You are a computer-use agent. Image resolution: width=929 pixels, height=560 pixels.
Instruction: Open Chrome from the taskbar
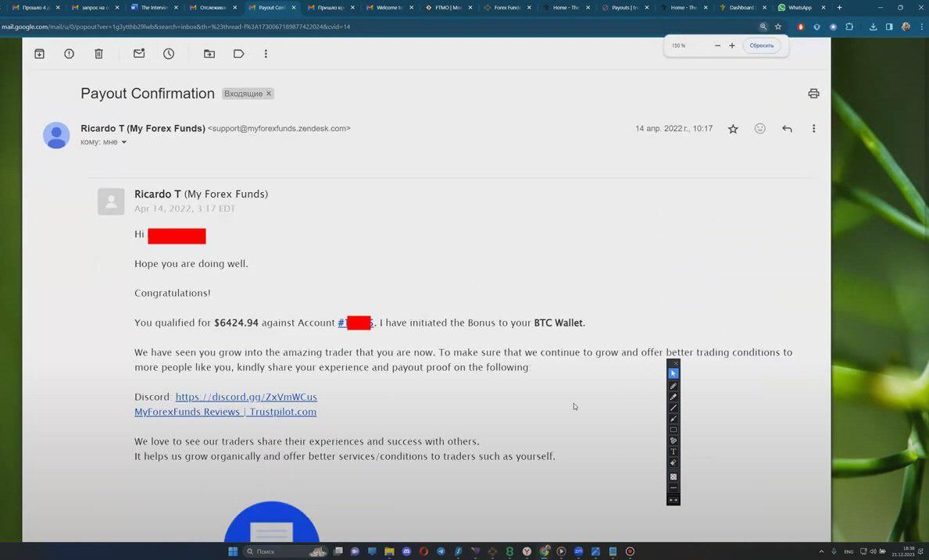point(544,551)
